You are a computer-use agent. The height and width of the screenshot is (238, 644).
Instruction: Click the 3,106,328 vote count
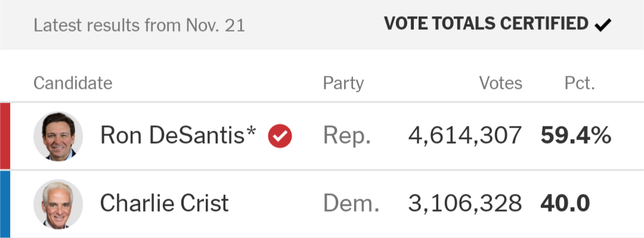click(x=465, y=203)
